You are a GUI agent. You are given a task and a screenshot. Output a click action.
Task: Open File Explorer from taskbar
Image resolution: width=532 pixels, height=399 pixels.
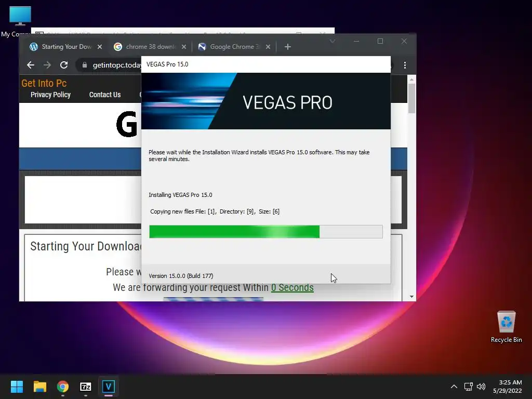point(39,387)
